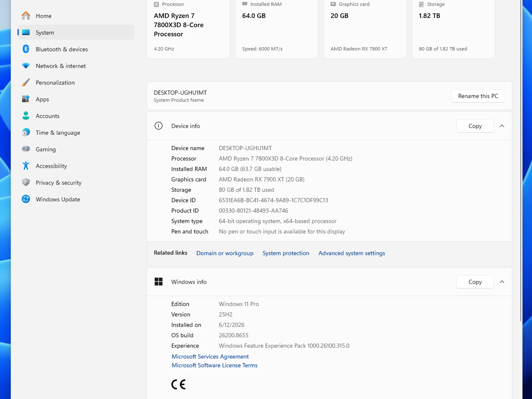Click OS build value 26200.8655
Screen dimensions: 532x399
pos(234,335)
